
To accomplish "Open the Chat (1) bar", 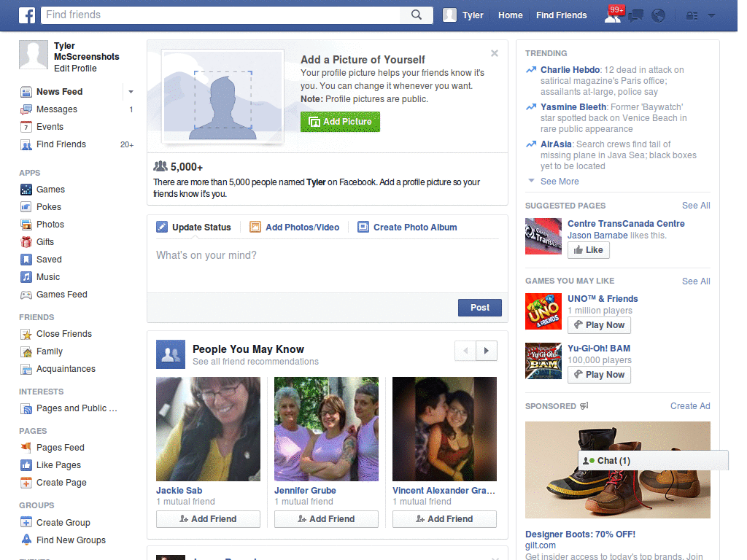I will (653, 461).
